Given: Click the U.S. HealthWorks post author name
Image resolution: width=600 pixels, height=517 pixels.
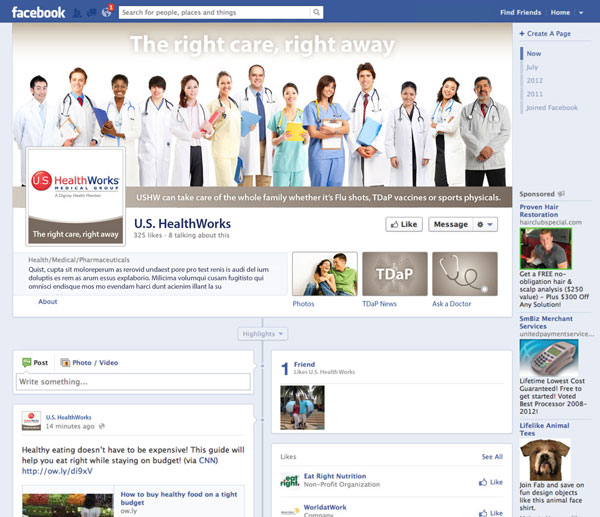Looking at the screenshot, I should 68,417.
